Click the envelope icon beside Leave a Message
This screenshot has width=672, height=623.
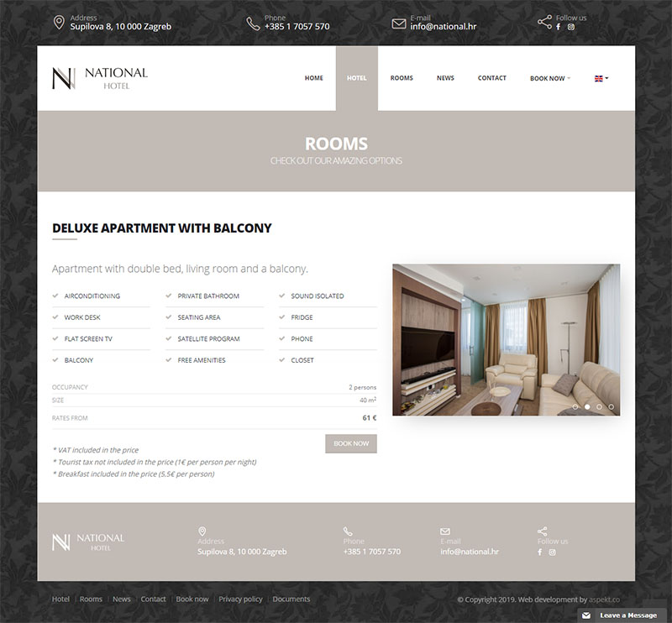(586, 615)
